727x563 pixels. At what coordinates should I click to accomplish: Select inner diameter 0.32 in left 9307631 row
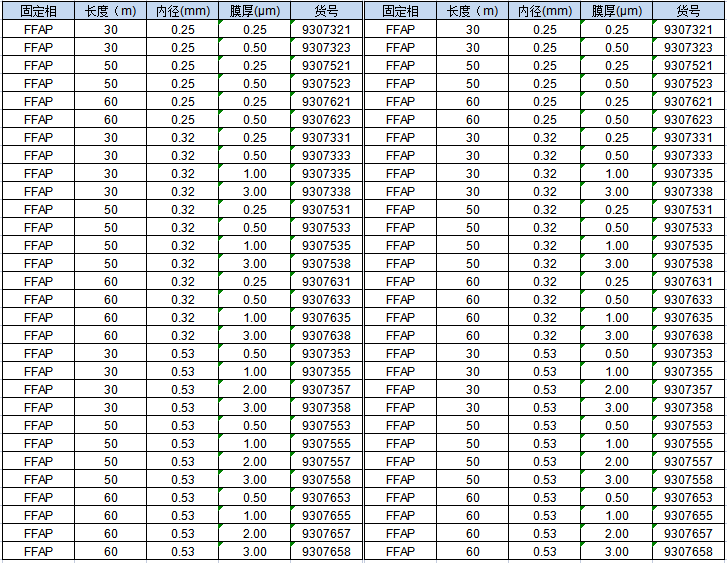(x=183, y=282)
